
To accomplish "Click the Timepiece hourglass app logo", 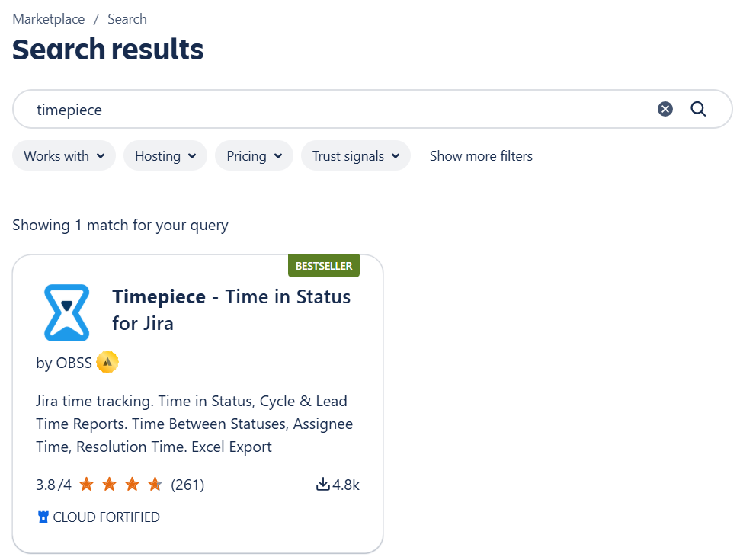I will pos(67,312).
